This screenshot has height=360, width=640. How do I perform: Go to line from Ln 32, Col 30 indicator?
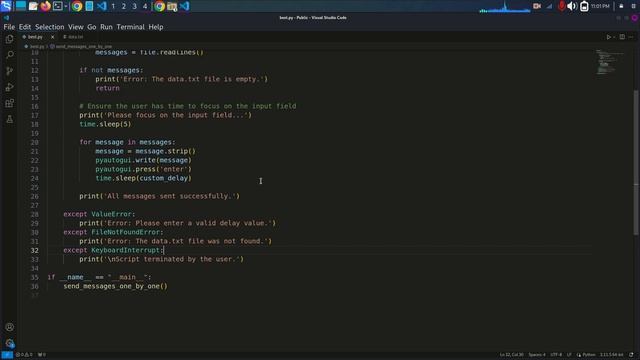tap(511, 355)
